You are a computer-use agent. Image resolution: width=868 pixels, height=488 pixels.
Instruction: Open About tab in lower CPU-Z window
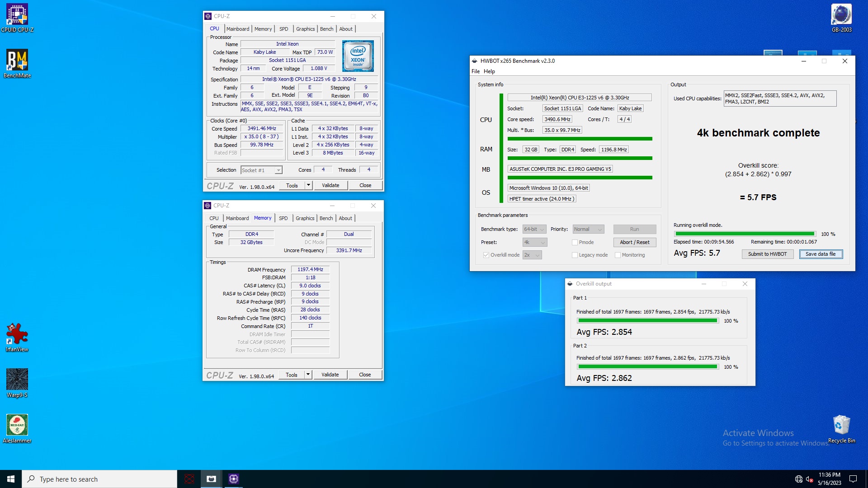pos(345,218)
